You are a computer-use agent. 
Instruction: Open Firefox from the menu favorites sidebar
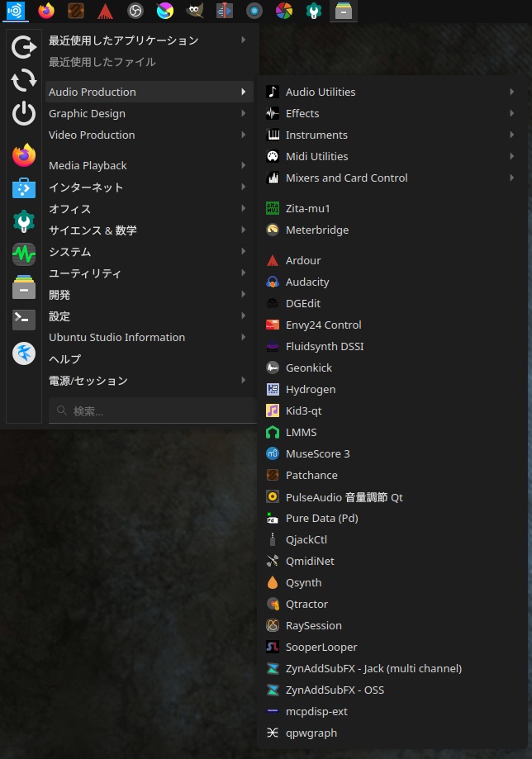point(24,155)
